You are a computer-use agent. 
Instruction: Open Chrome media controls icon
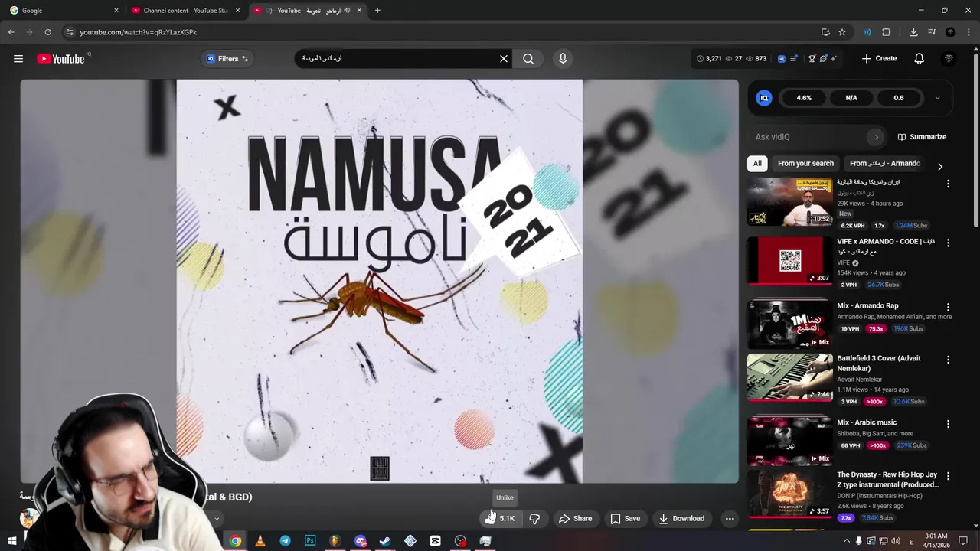click(932, 32)
